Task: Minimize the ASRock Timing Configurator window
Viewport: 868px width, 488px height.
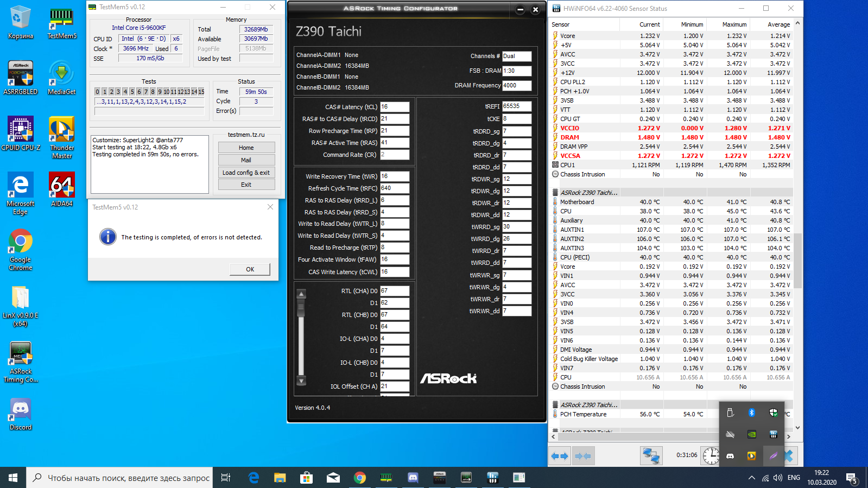Action: [x=520, y=9]
